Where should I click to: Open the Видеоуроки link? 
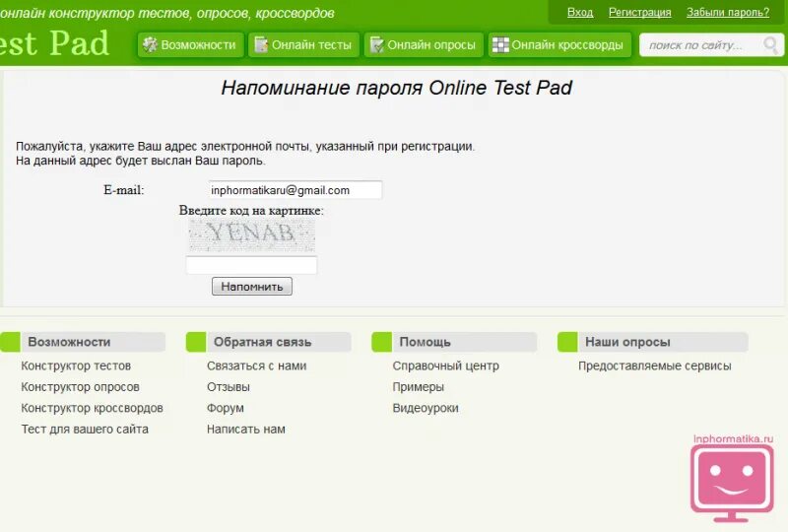(x=426, y=408)
